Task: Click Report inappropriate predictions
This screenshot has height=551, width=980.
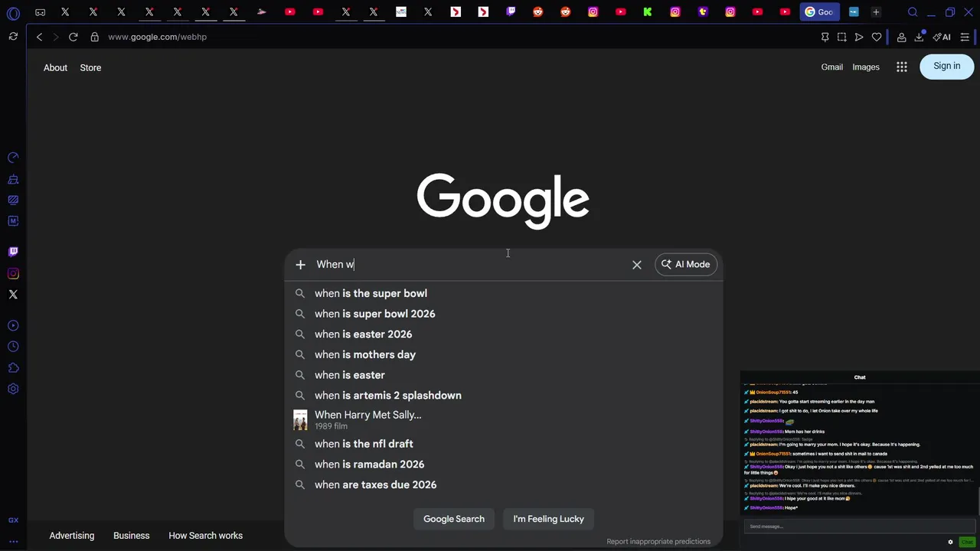Action: tap(658, 542)
